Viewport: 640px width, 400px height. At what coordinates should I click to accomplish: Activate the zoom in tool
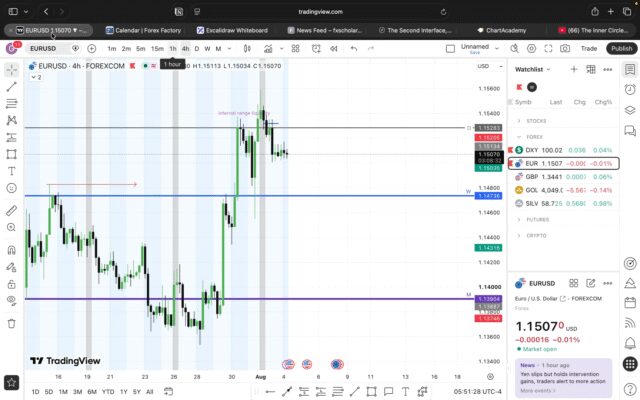11,227
